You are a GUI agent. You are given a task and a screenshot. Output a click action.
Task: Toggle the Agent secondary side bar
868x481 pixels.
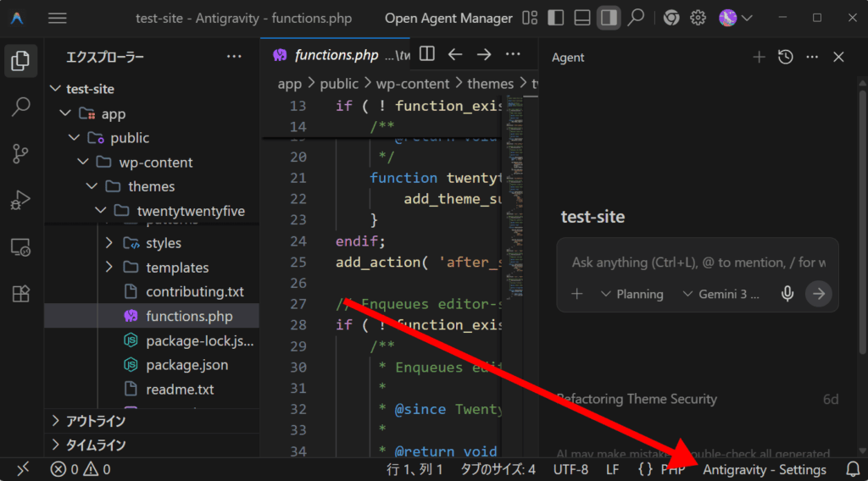click(x=608, y=18)
